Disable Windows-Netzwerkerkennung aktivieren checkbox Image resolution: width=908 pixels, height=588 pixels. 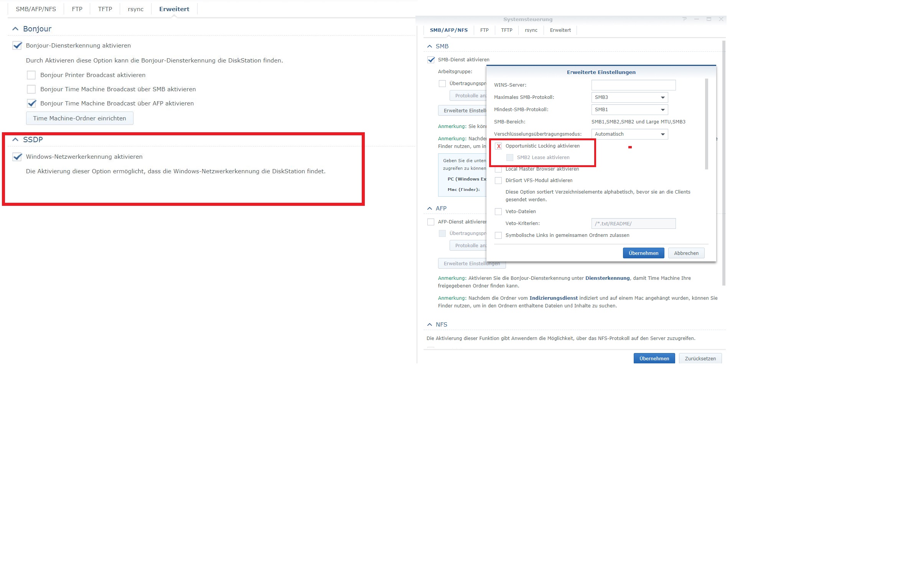(x=17, y=157)
